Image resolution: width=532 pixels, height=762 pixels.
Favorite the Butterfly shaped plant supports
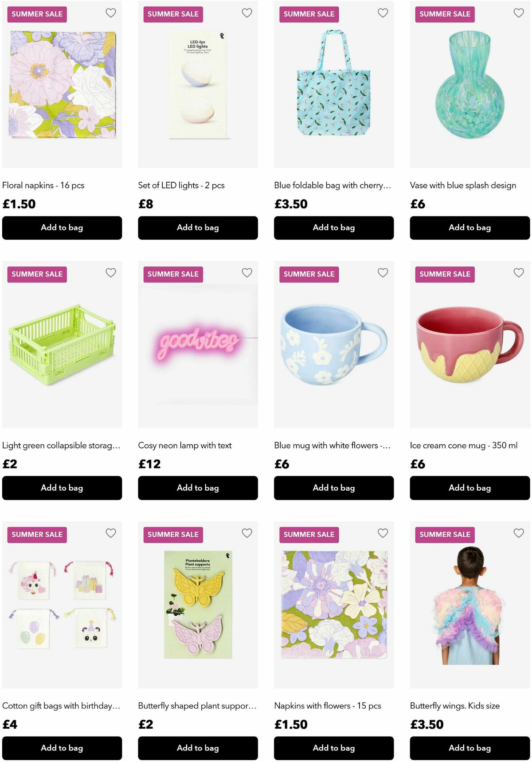point(247,533)
